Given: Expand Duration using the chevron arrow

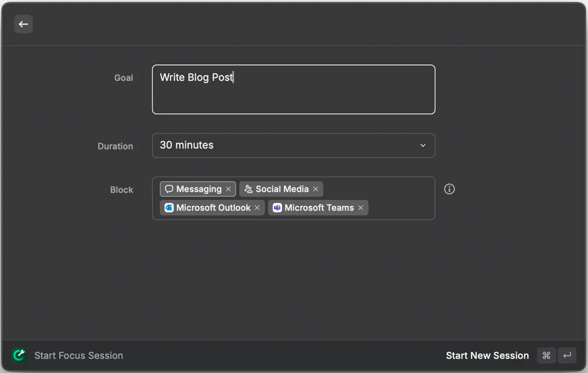Looking at the screenshot, I should click(x=423, y=146).
